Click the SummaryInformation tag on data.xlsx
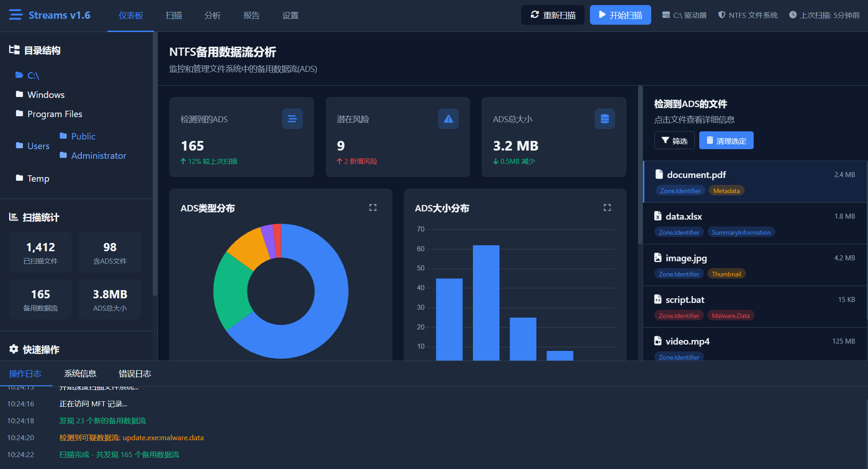Viewport: 868px width, 469px height. coord(741,232)
